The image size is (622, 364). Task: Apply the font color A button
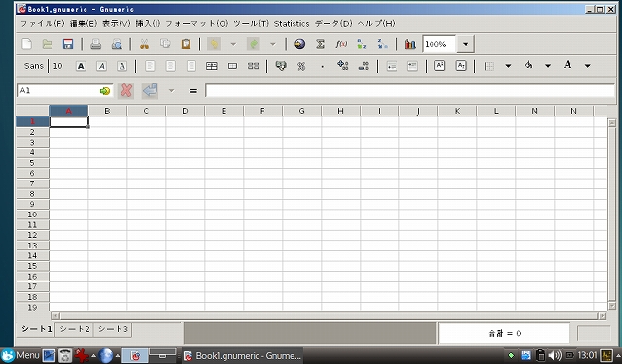[x=568, y=66]
